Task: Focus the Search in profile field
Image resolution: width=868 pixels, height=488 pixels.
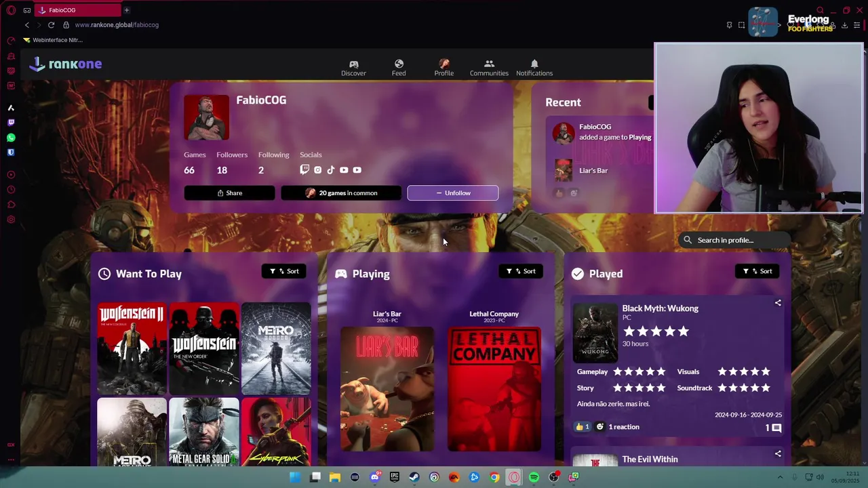Action: (x=734, y=240)
